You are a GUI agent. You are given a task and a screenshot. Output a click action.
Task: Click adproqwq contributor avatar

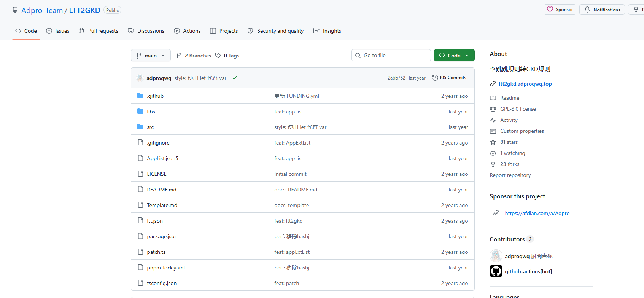tap(496, 256)
